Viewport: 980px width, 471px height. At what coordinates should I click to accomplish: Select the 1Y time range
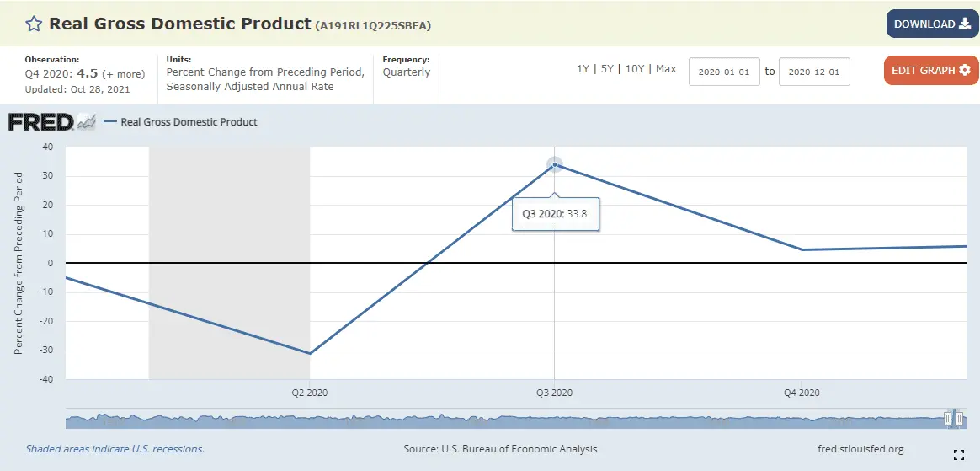click(x=583, y=69)
